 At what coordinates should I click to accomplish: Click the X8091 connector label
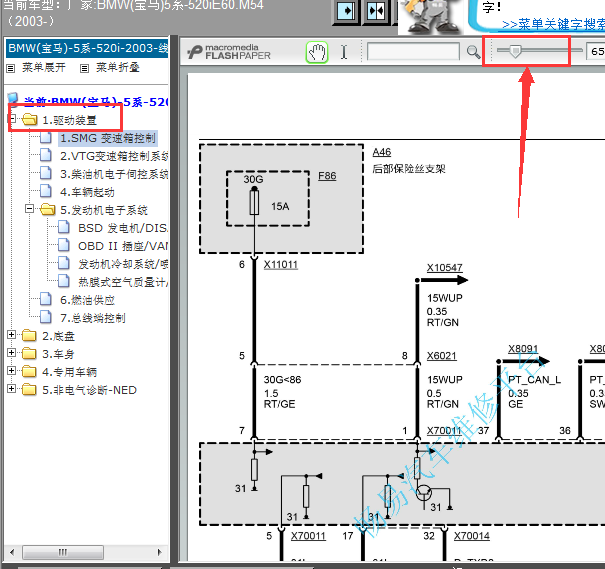click(523, 349)
